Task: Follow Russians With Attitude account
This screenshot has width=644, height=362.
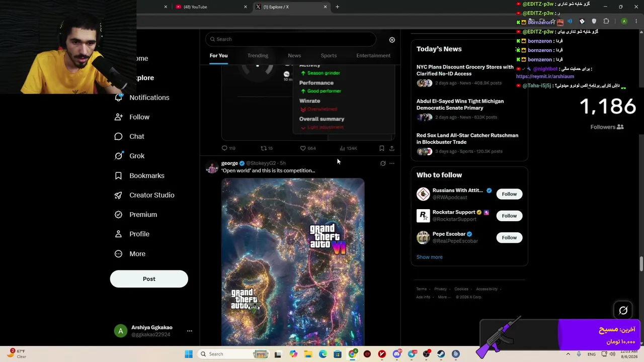Action: 509,194
